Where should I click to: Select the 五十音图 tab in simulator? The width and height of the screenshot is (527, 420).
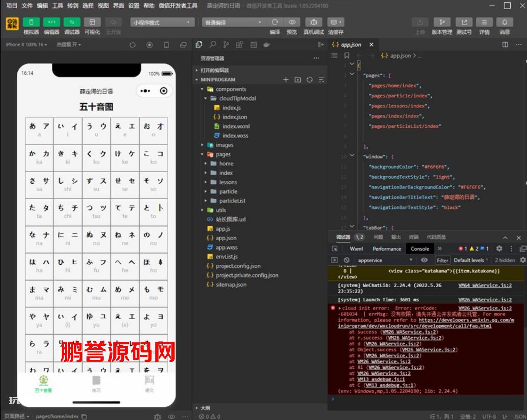tap(43, 384)
